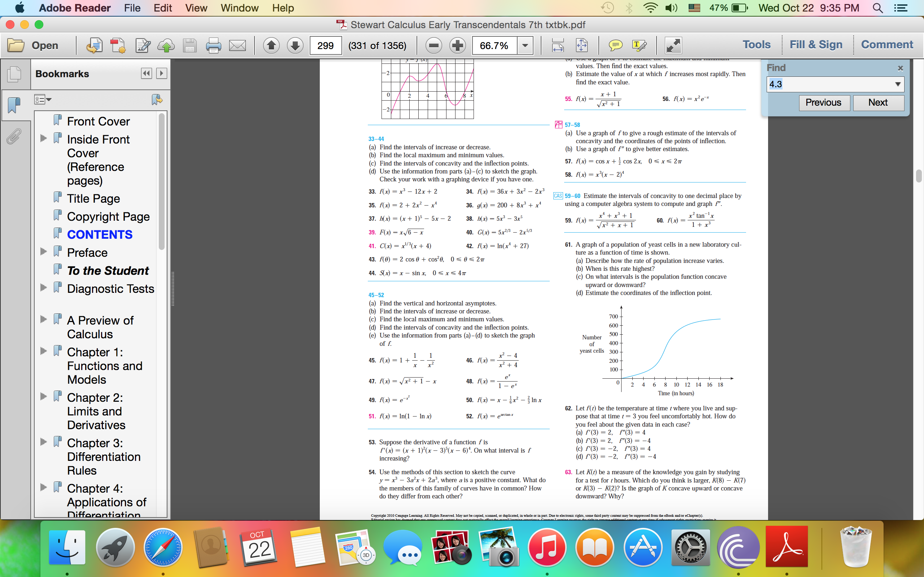
Task: Open the View menu
Action: [196, 8]
